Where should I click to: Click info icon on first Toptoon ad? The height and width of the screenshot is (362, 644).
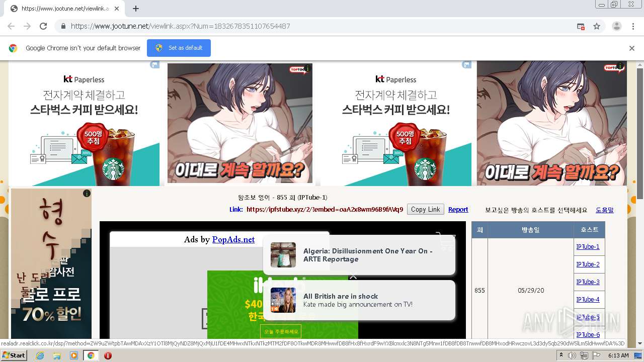coord(308,68)
